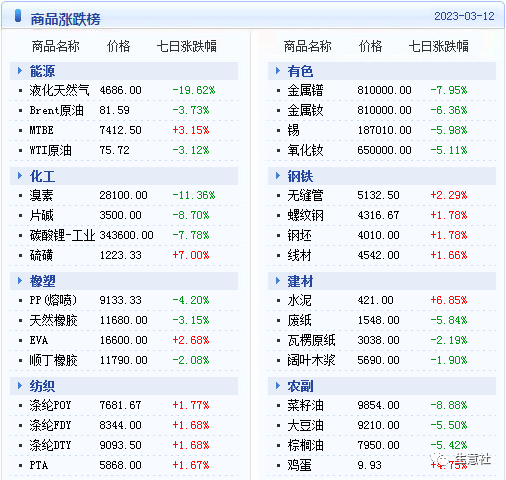Click the -19.62% change for 液化天然气
The height and width of the screenshot is (480, 506).
click(194, 90)
